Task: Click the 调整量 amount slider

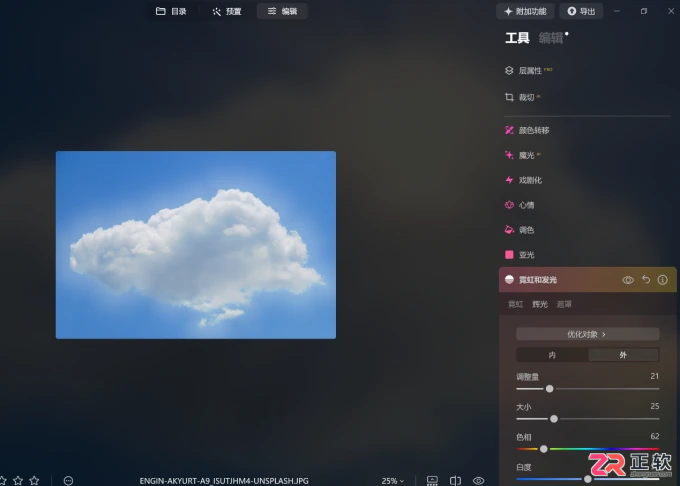Action: pos(588,389)
